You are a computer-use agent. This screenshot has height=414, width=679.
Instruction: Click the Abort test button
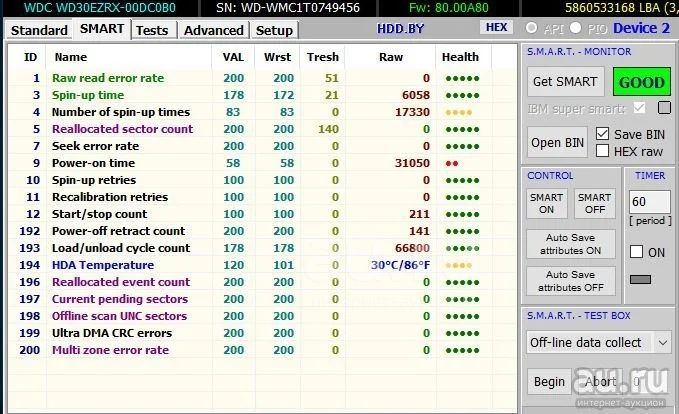point(600,382)
